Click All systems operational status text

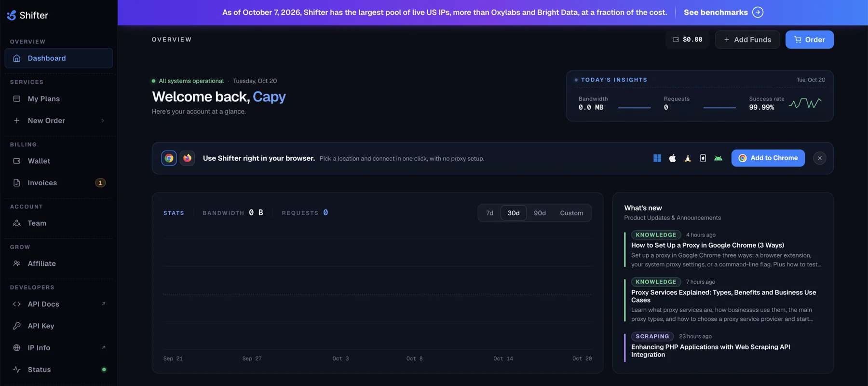point(191,81)
